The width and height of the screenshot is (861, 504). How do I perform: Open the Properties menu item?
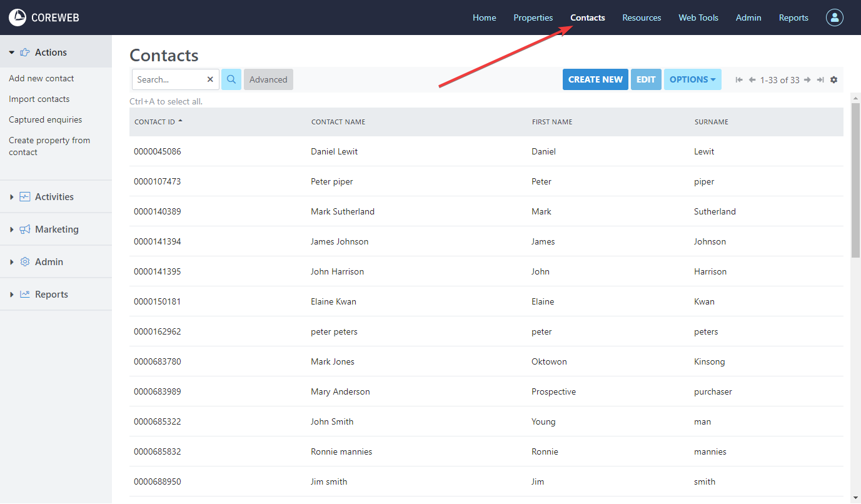pyautogui.click(x=533, y=18)
